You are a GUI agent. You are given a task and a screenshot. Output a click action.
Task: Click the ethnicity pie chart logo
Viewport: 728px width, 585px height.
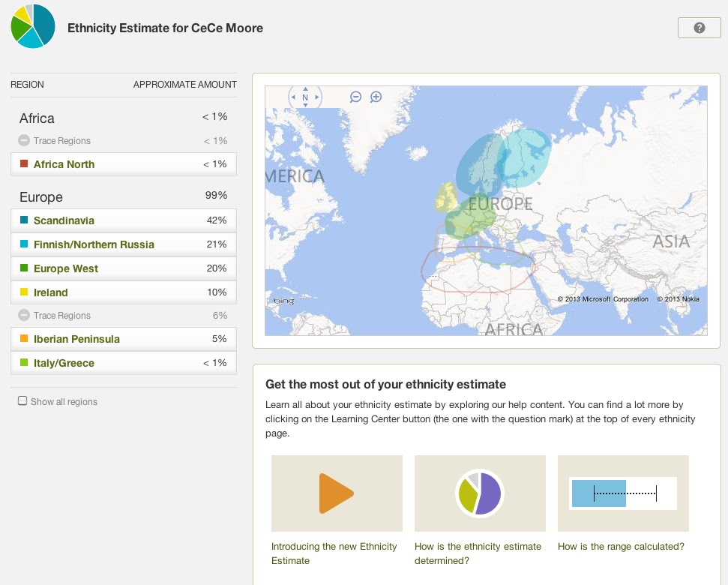[x=32, y=25]
